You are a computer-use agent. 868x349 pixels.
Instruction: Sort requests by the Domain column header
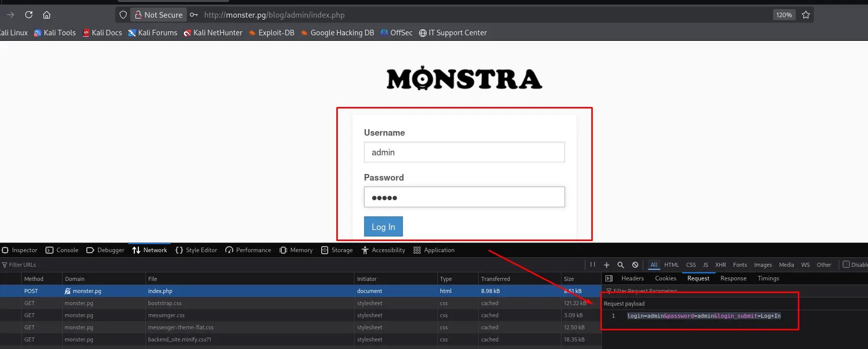104,279
